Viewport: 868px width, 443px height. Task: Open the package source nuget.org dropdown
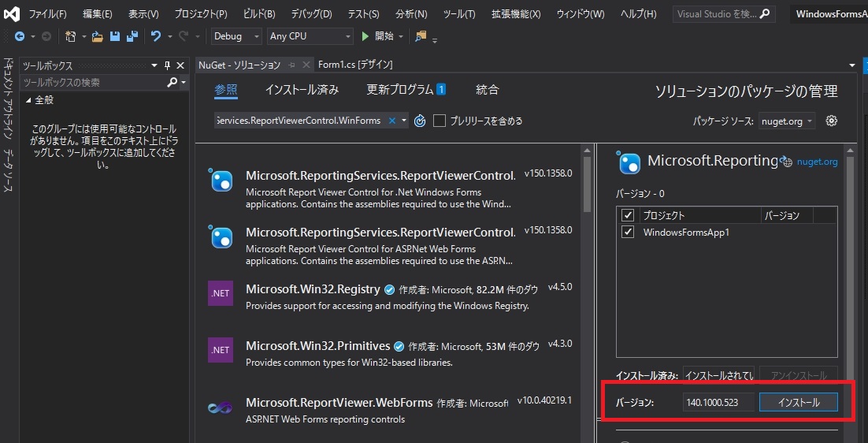click(787, 121)
